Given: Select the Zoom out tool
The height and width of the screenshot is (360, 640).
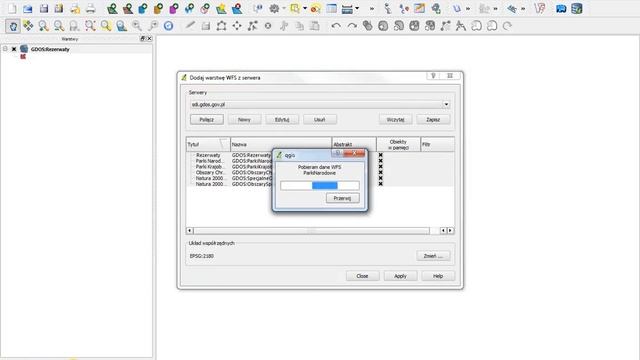Looking at the screenshot, I should 59,26.
